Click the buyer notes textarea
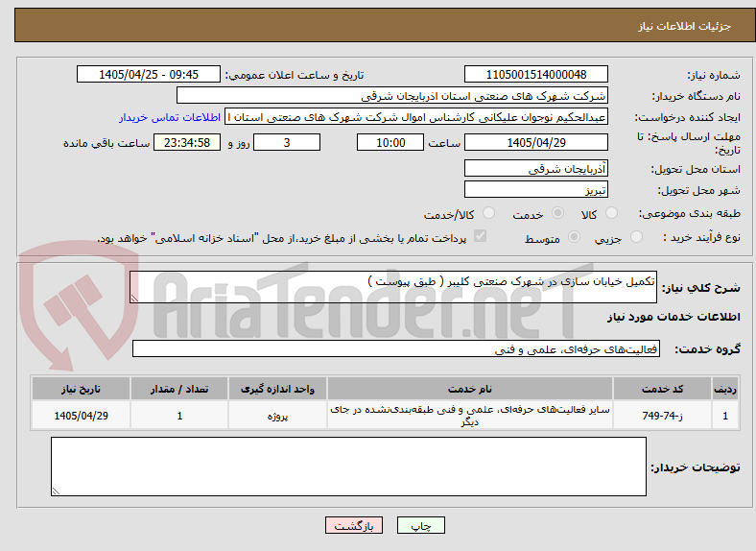Viewport: 756px width, 551px height. click(348, 467)
